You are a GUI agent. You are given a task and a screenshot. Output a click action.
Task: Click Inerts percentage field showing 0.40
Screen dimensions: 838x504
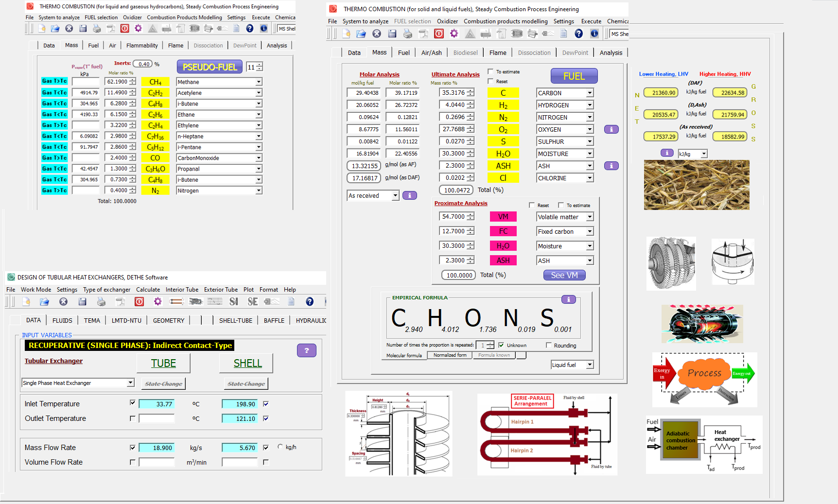click(142, 64)
